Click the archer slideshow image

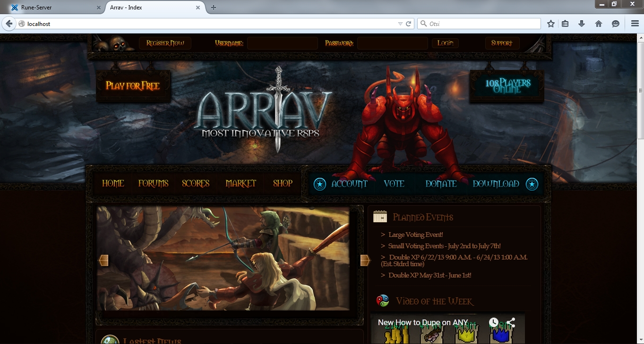223,258
